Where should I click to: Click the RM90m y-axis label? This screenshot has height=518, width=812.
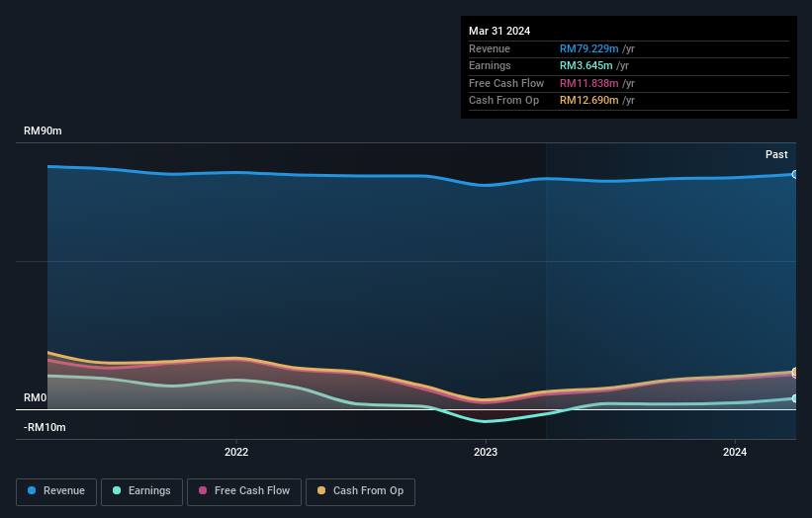pyautogui.click(x=43, y=130)
